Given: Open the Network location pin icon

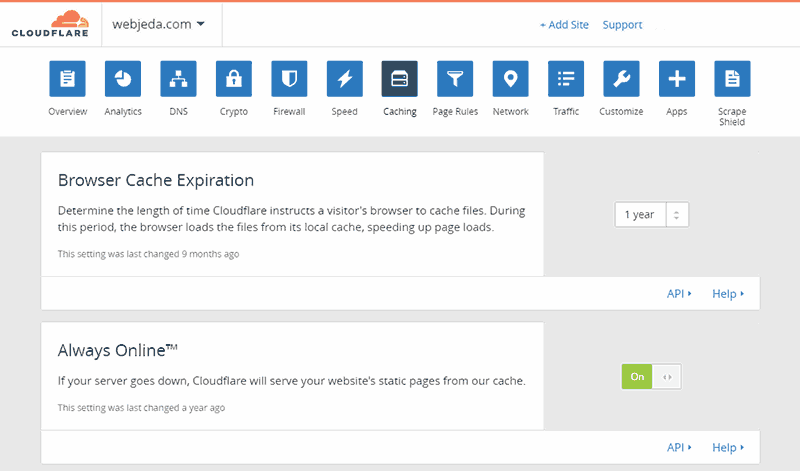Looking at the screenshot, I should click(x=511, y=79).
